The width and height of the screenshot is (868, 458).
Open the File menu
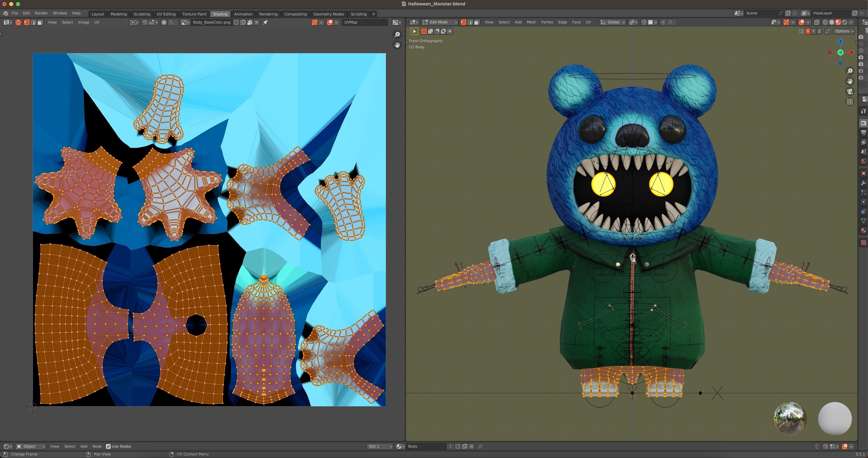pyautogui.click(x=15, y=13)
